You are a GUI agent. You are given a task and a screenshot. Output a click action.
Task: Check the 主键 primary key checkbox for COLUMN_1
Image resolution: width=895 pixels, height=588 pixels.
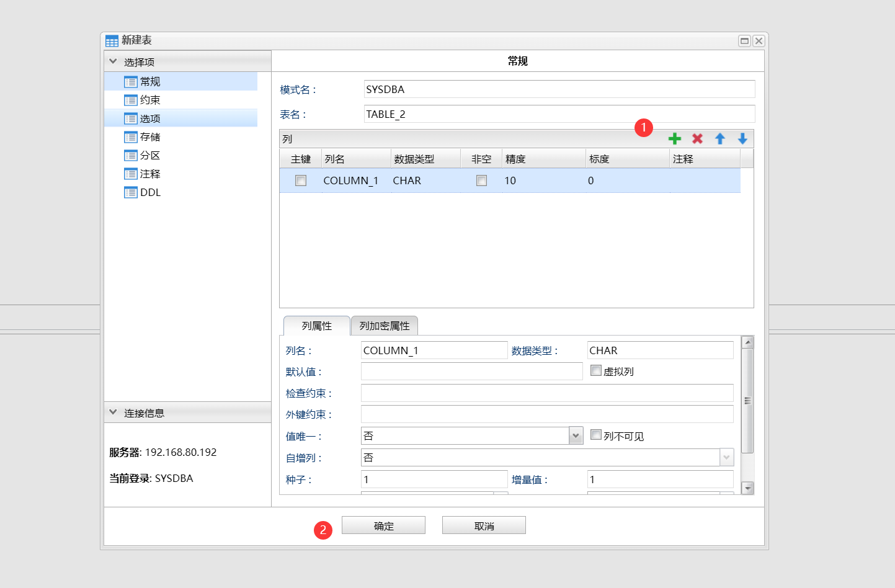coord(301,180)
